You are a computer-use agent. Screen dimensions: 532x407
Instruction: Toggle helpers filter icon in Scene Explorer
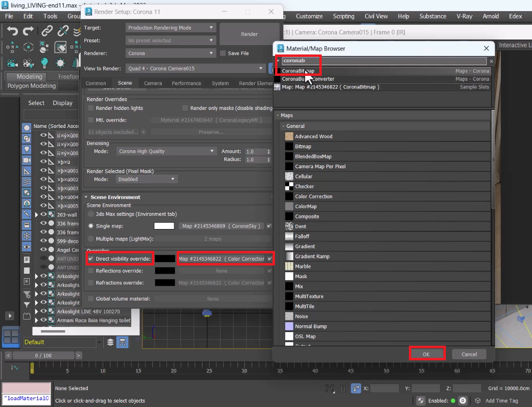click(26, 171)
